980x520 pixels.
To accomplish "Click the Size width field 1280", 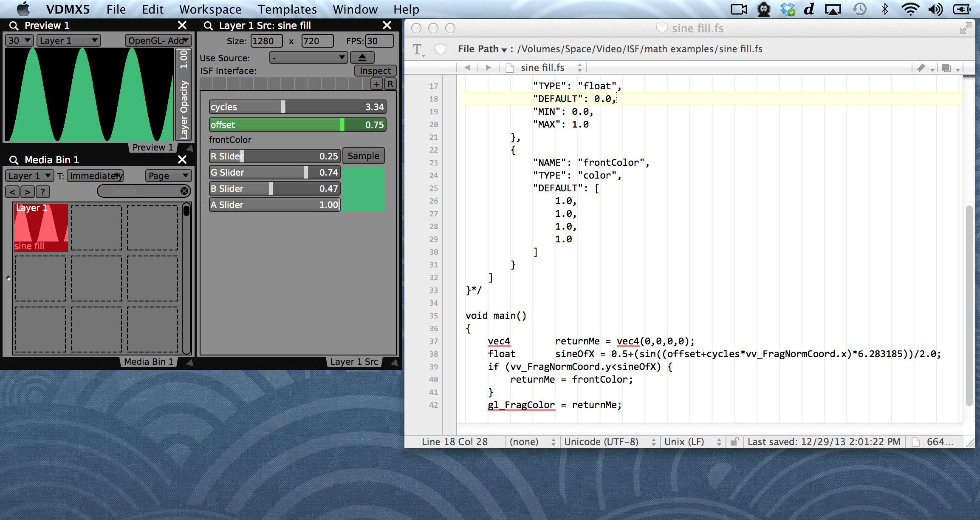I will click(266, 41).
